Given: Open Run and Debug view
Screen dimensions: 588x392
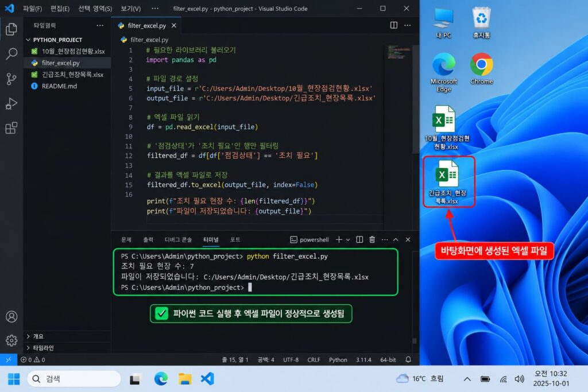Looking at the screenshot, I should click(x=11, y=103).
